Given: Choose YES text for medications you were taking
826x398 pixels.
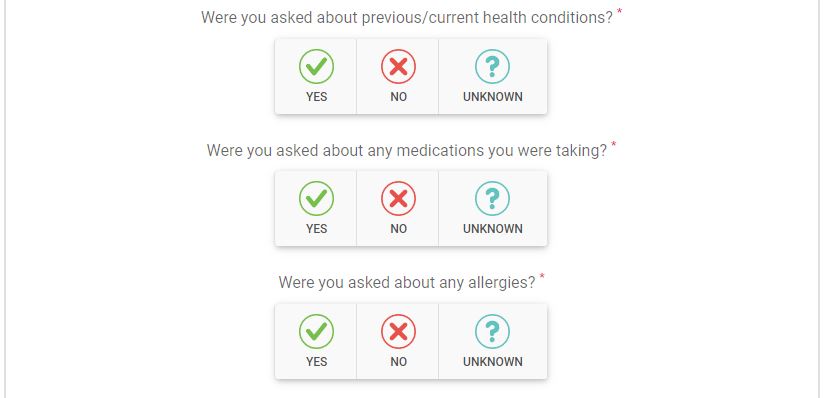Looking at the screenshot, I should click(316, 229).
